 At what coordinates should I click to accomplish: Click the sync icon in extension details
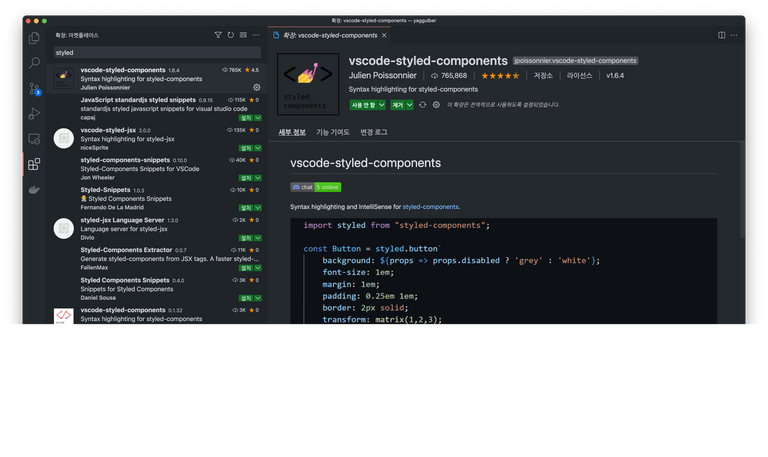point(423,105)
